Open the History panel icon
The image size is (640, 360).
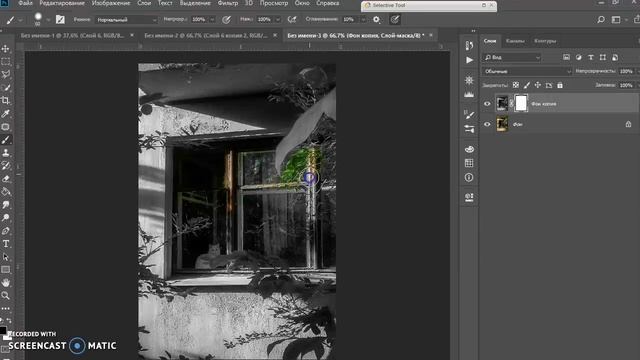469,45
